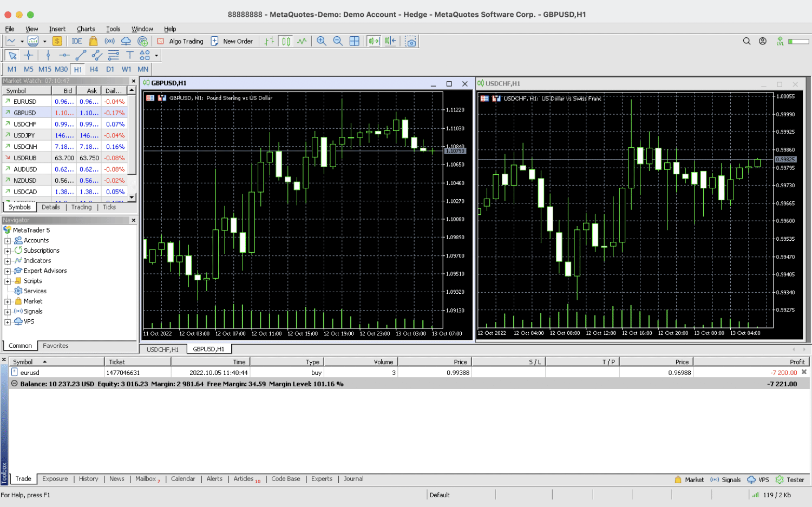Zoom out on the chart
This screenshot has width=812, height=507.
(338, 41)
